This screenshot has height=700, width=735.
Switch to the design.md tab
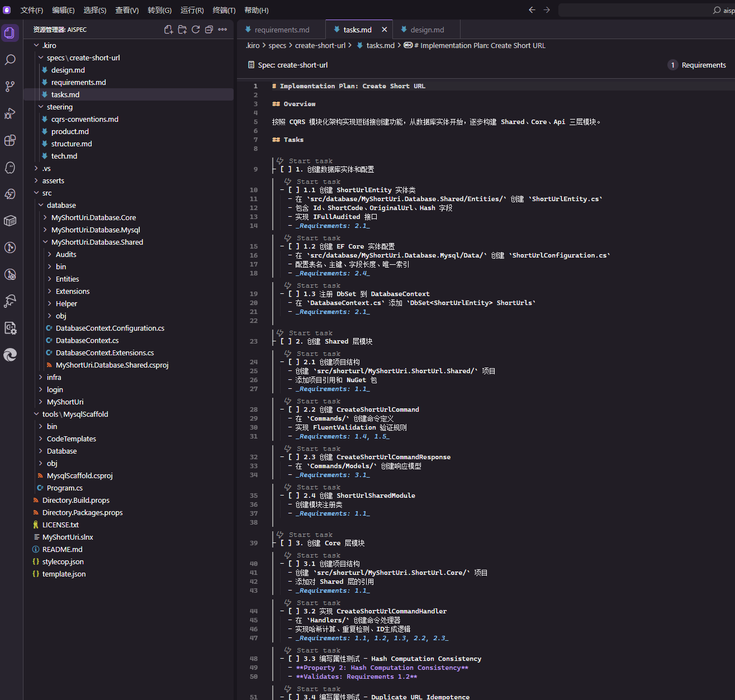426,30
